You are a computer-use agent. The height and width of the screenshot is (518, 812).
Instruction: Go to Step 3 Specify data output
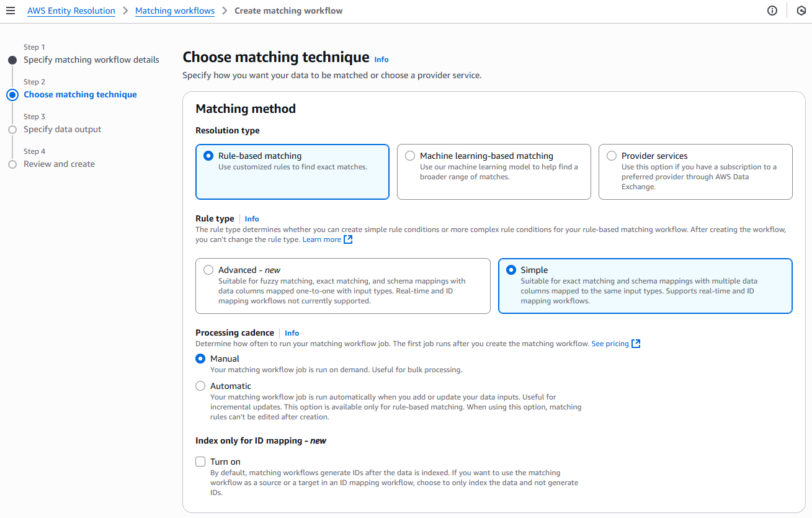coord(62,129)
